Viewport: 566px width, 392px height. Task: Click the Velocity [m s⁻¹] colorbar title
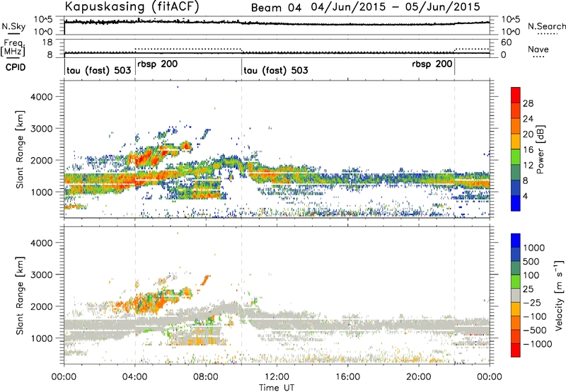pyautogui.click(x=559, y=295)
